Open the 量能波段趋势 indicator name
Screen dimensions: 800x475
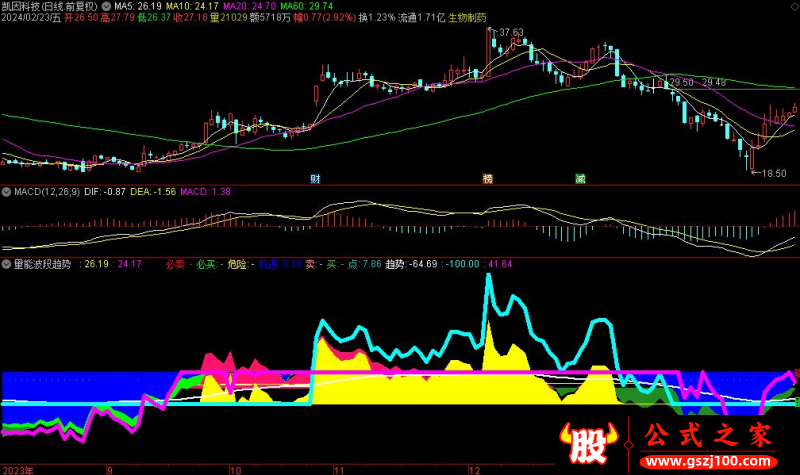[42, 264]
